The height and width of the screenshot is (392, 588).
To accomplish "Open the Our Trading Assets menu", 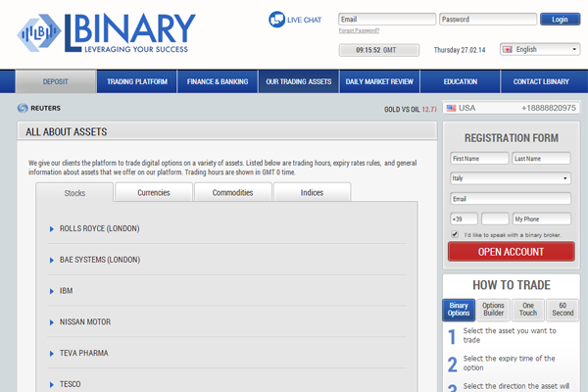I will pos(299,81).
